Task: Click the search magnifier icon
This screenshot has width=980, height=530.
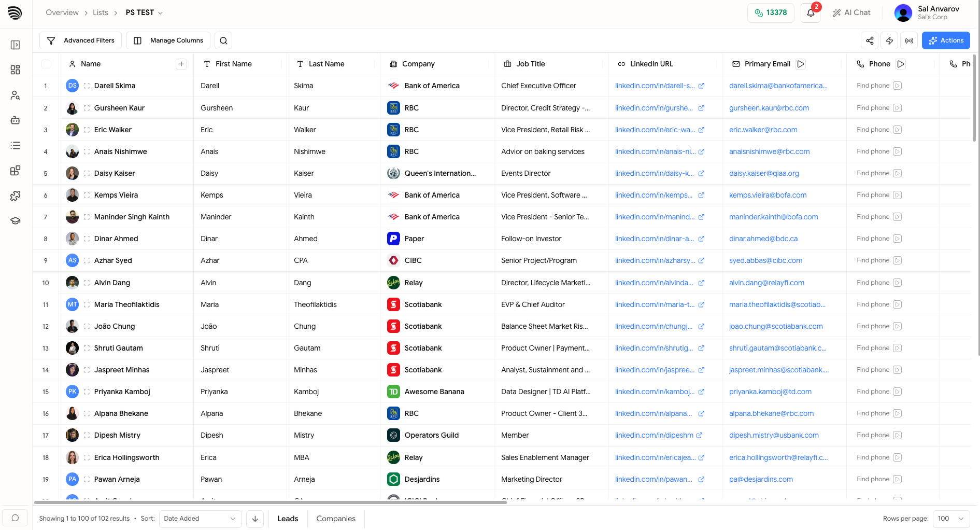Action: coord(223,40)
